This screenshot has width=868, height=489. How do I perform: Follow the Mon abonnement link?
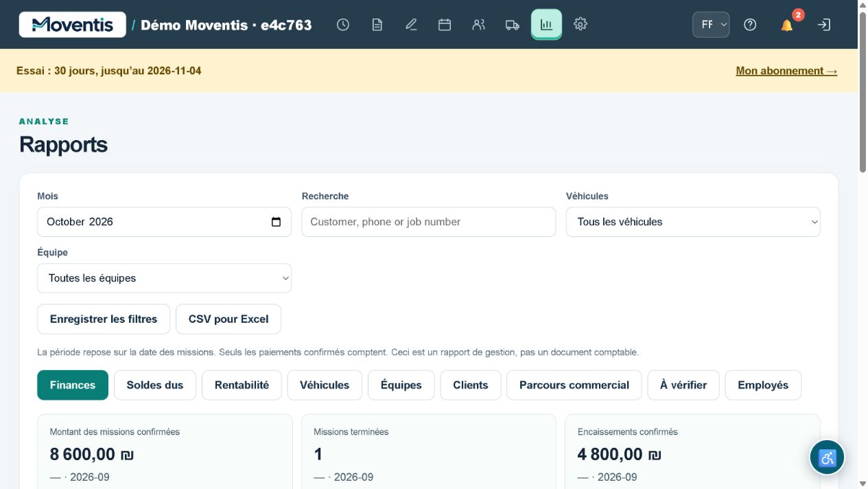786,71
